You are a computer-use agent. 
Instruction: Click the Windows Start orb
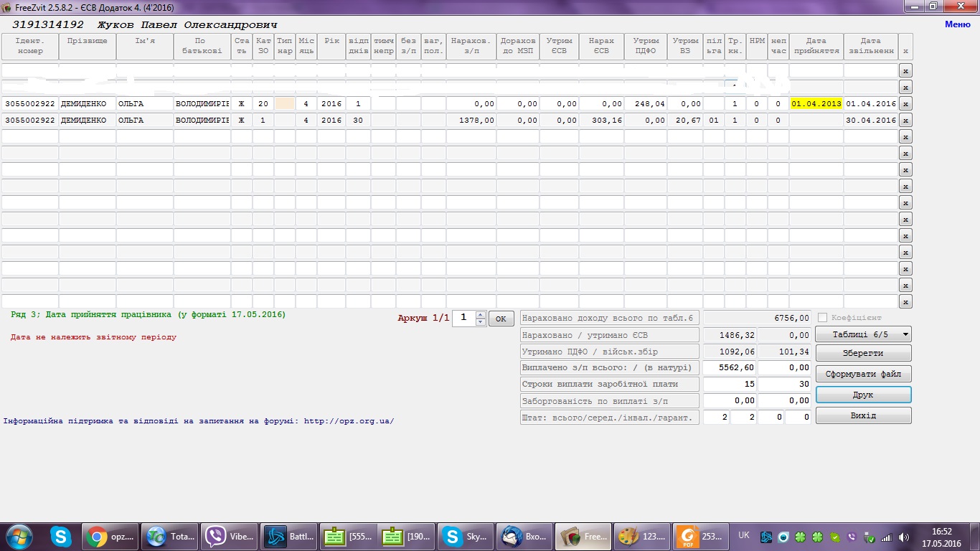coord(18,536)
